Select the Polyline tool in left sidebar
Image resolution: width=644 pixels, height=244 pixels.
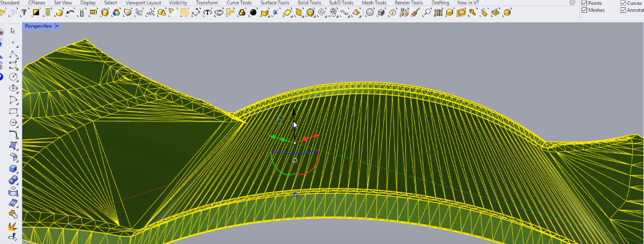[x=13, y=55]
